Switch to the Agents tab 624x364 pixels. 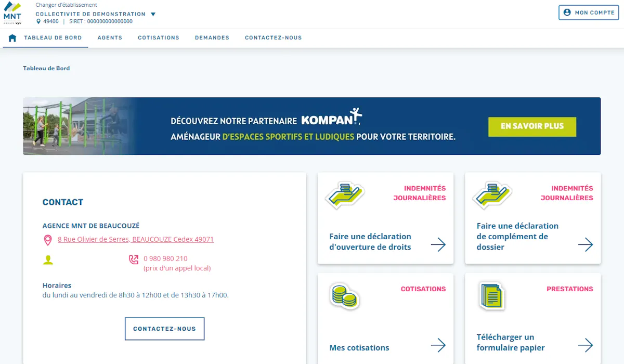pyautogui.click(x=110, y=37)
